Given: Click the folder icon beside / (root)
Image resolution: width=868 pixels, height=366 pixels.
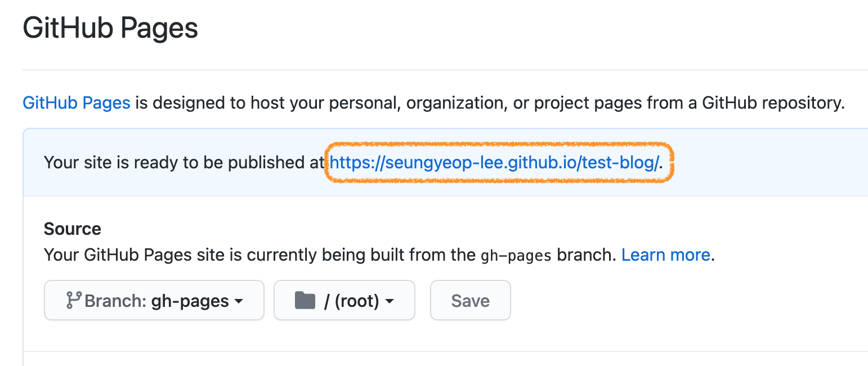Looking at the screenshot, I should coord(305,301).
